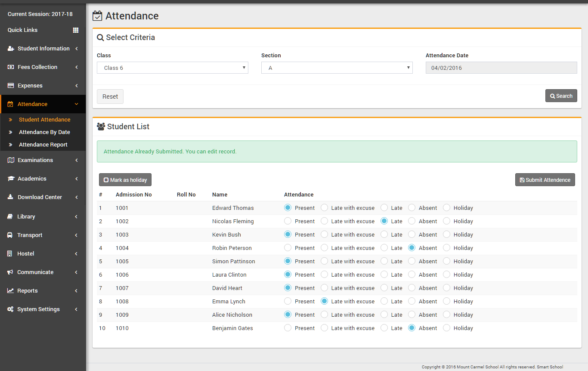
Task: Collapse the Attendance menu chevron
Action: pos(77,104)
